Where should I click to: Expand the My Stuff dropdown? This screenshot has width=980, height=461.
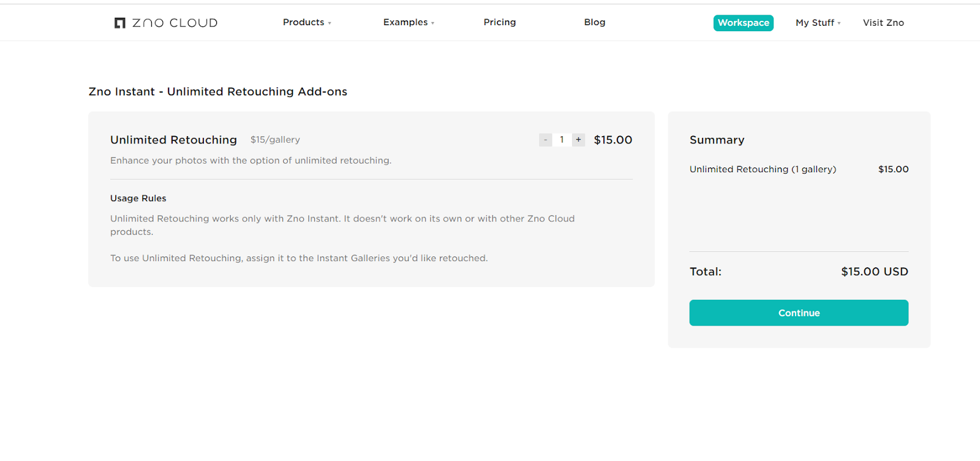pyautogui.click(x=815, y=23)
